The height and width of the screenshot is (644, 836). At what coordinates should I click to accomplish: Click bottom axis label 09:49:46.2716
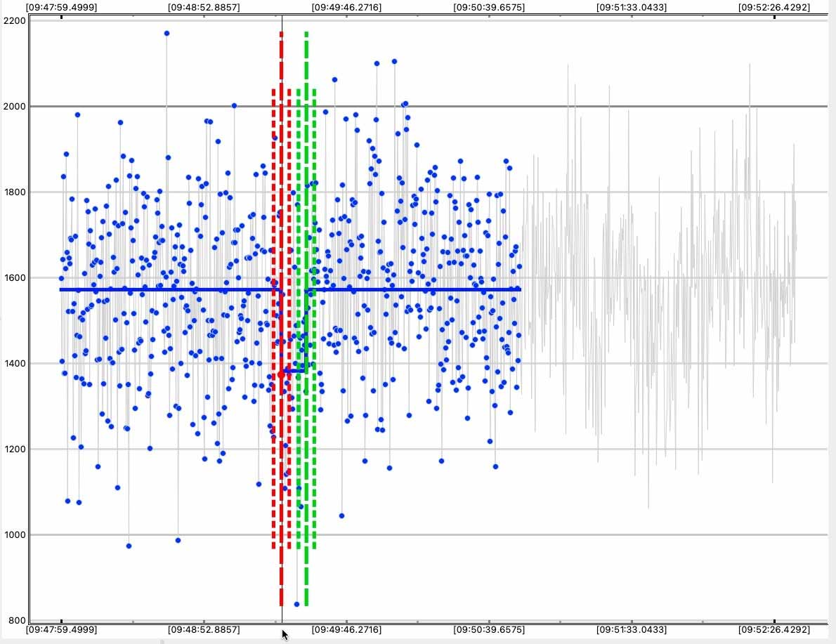346,630
